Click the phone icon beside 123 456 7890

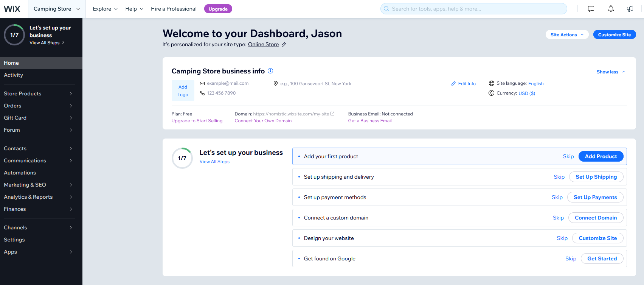point(202,93)
